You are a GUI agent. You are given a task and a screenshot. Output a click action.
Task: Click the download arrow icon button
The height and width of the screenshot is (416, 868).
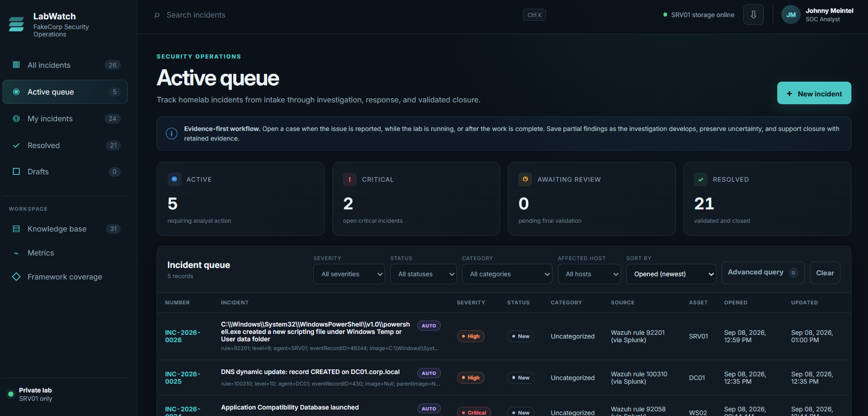tap(753, 15)
